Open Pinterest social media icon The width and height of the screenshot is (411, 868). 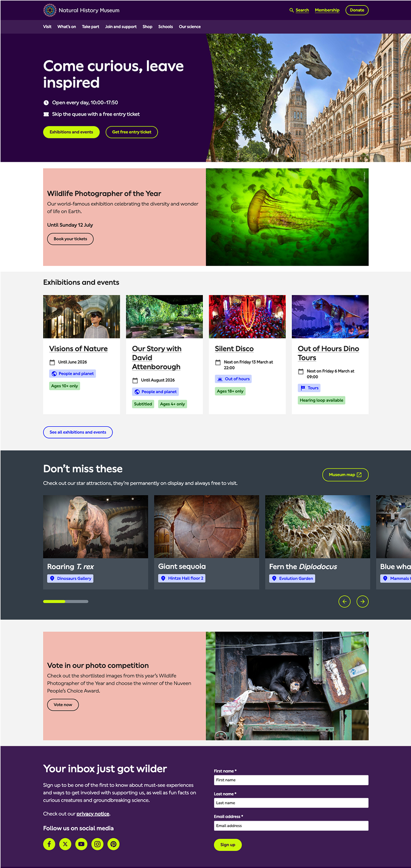click(x=114, y=844)
